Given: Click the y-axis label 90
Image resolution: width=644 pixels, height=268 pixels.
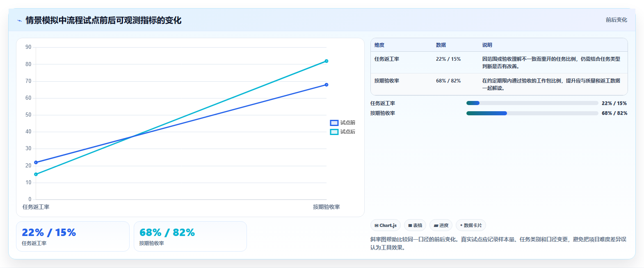Looking at the screenshot, I should coord(28,47).
